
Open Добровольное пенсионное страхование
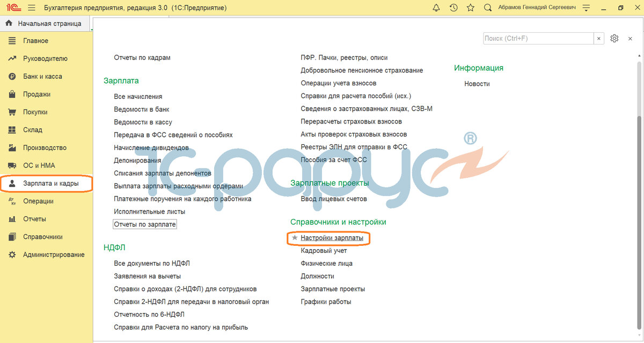[x=362, y=70]
